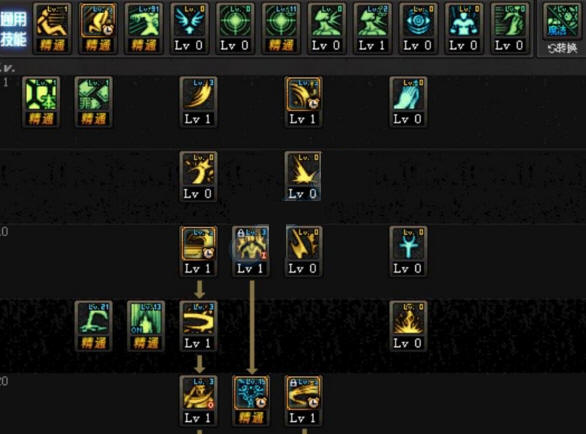Select the gold crouching figure general skill
This screenshot has height=434, width=586.
(52, 28)
